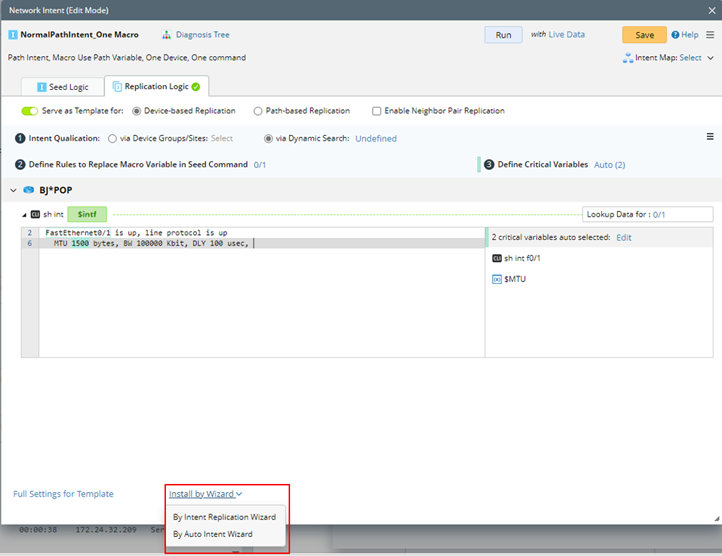Click the Lookup Data for field

pos(647,214)
